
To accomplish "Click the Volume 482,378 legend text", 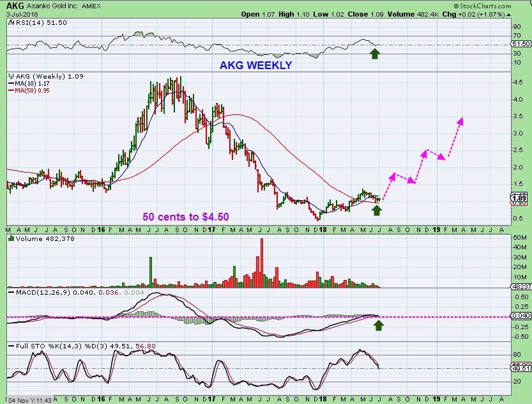I will point(45,238).
